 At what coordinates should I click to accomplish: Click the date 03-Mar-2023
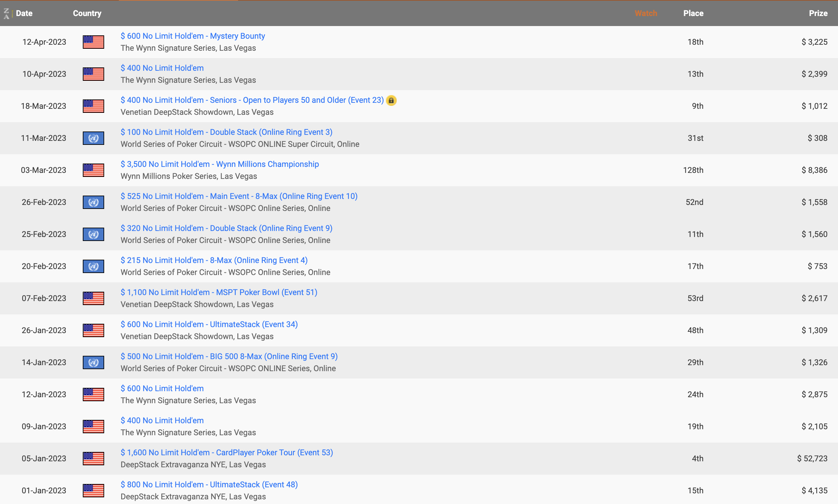click(43, 170)
